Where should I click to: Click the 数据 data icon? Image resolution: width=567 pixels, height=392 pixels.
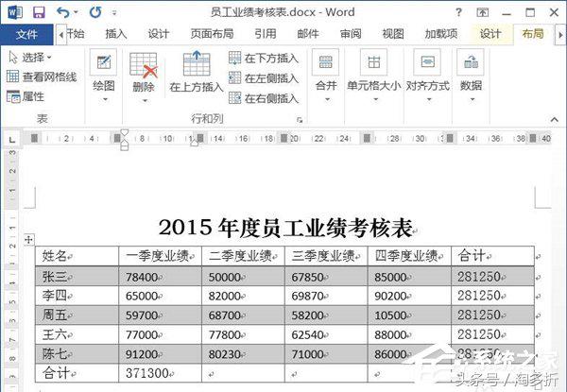pos(471,62)
